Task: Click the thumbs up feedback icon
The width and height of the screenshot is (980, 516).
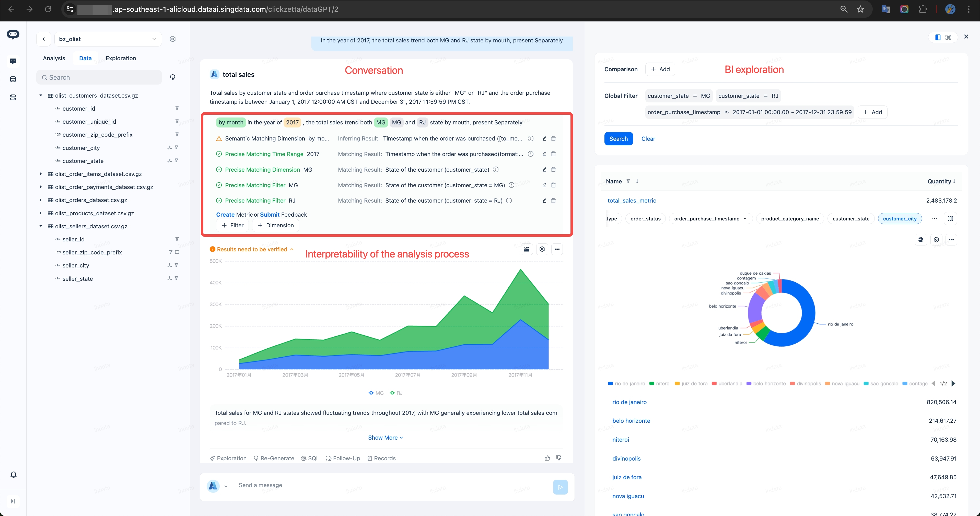Action: 547,458
